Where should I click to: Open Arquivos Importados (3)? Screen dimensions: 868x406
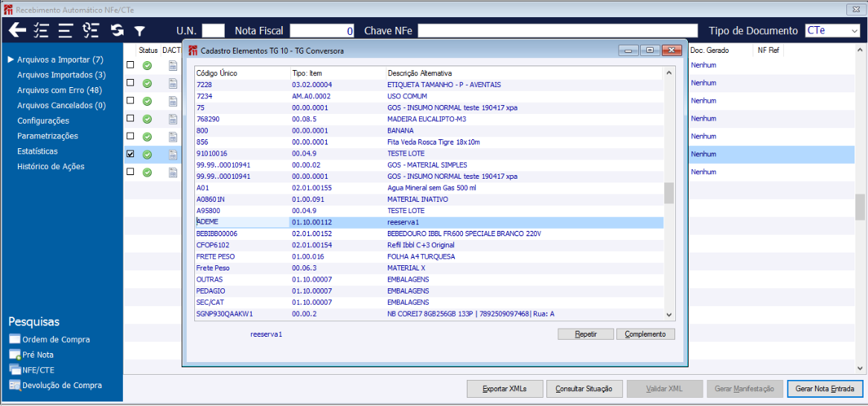tap(61, 74)
